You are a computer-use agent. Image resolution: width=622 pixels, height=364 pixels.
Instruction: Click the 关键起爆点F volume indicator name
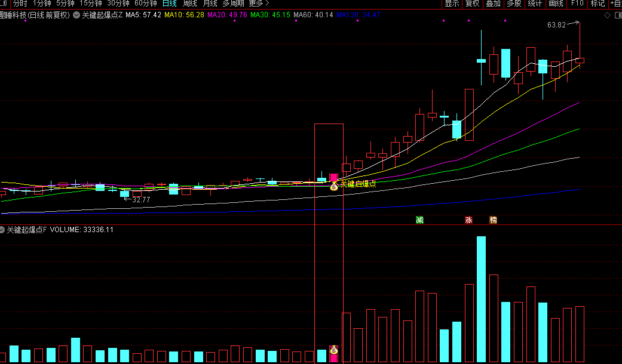pyautogui.click(x=26, y=230)
